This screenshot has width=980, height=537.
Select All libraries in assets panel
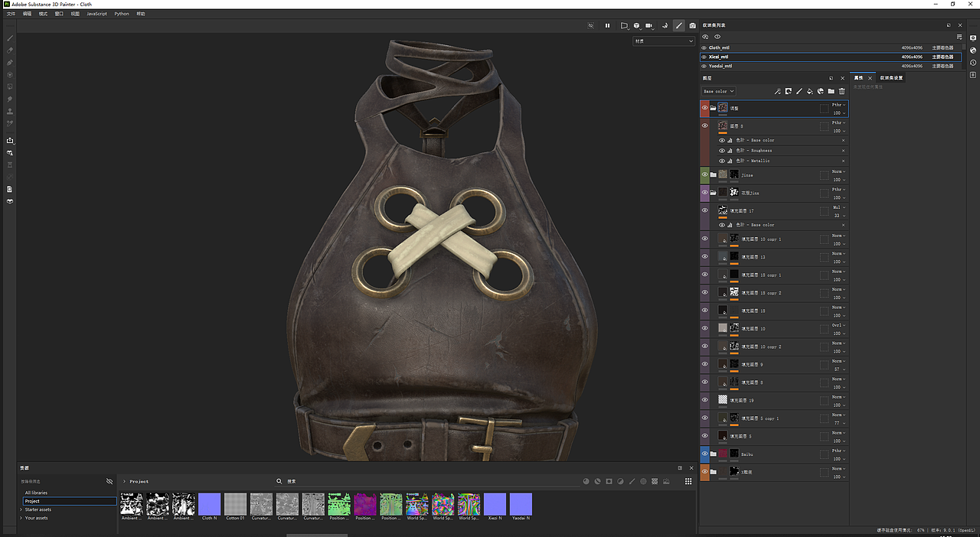click(36, 493)
